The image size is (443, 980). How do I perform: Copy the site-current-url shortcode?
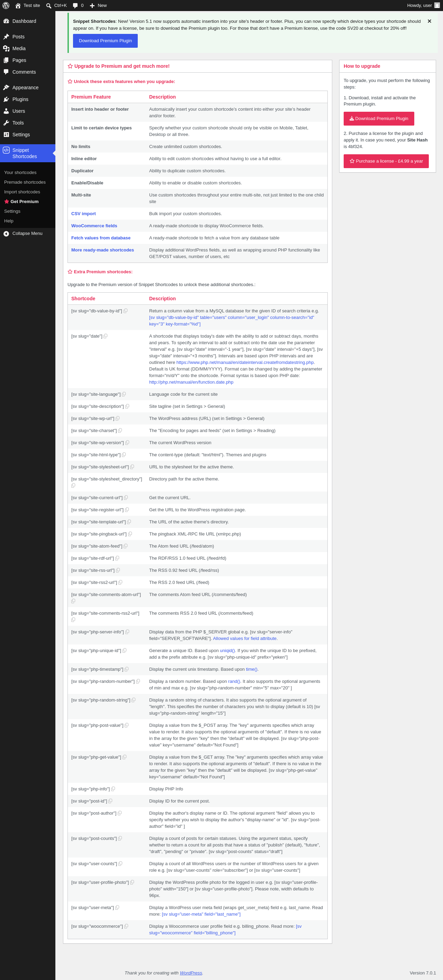coord(126,497)
